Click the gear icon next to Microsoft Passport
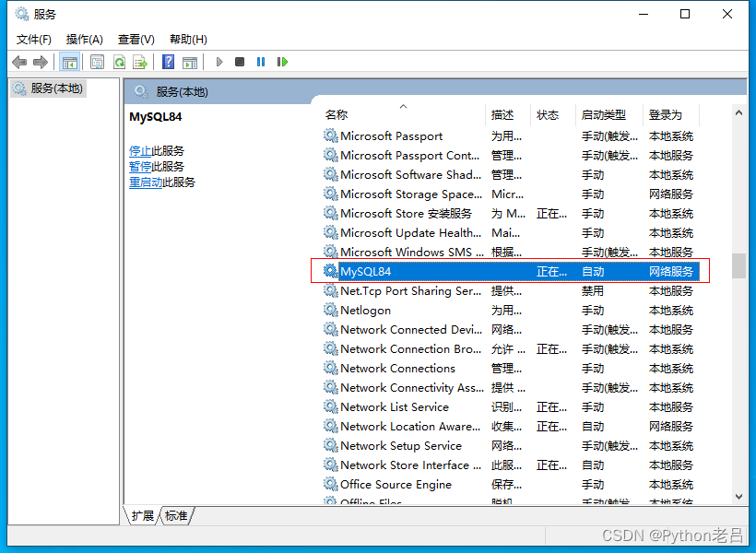The image size is (756, 553). (x=330, y=135)
